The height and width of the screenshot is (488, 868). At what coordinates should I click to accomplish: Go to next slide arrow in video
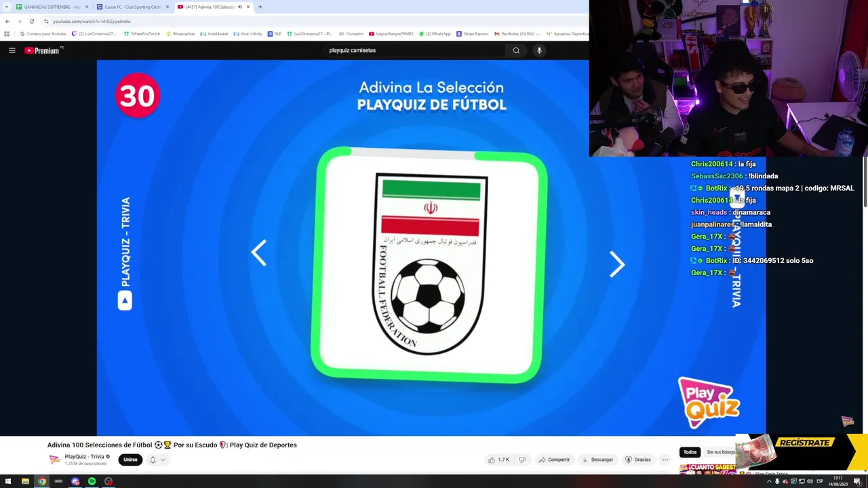tap(616, 264)
